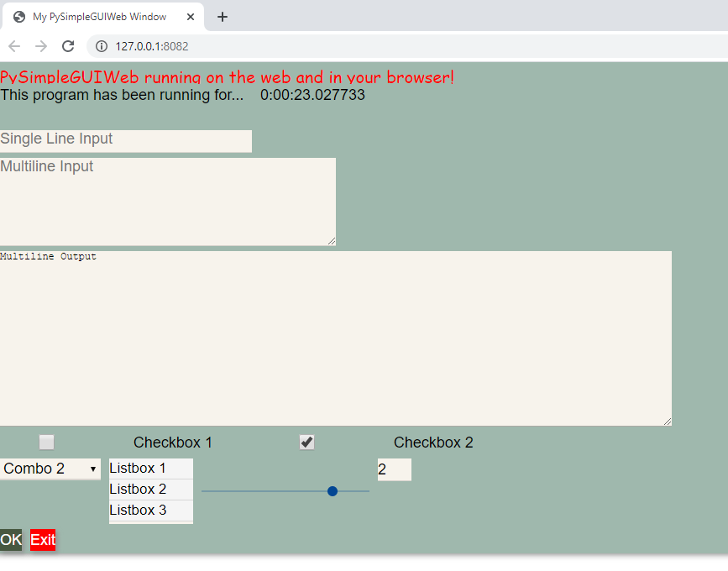Click inside the Multiline Input box
The height and width of the screenshot is (571, 728).
[168, 202]
